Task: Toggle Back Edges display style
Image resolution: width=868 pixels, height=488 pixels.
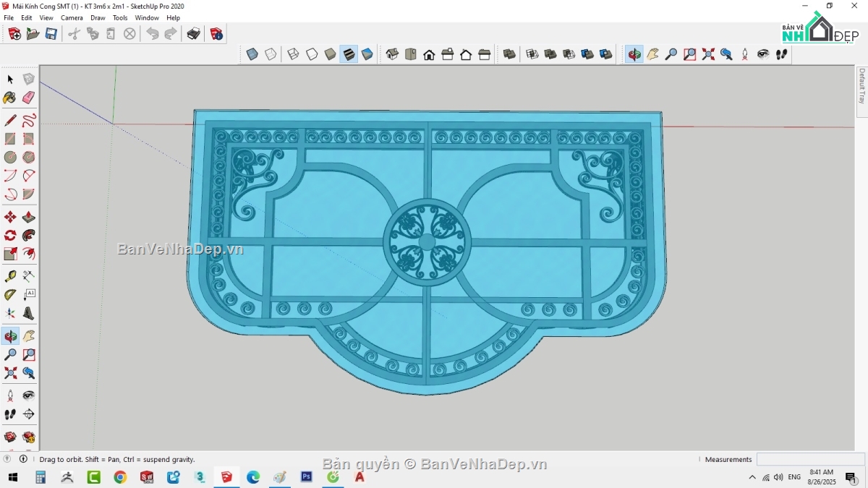Action: pyautogui.click(x=271, y=54)
